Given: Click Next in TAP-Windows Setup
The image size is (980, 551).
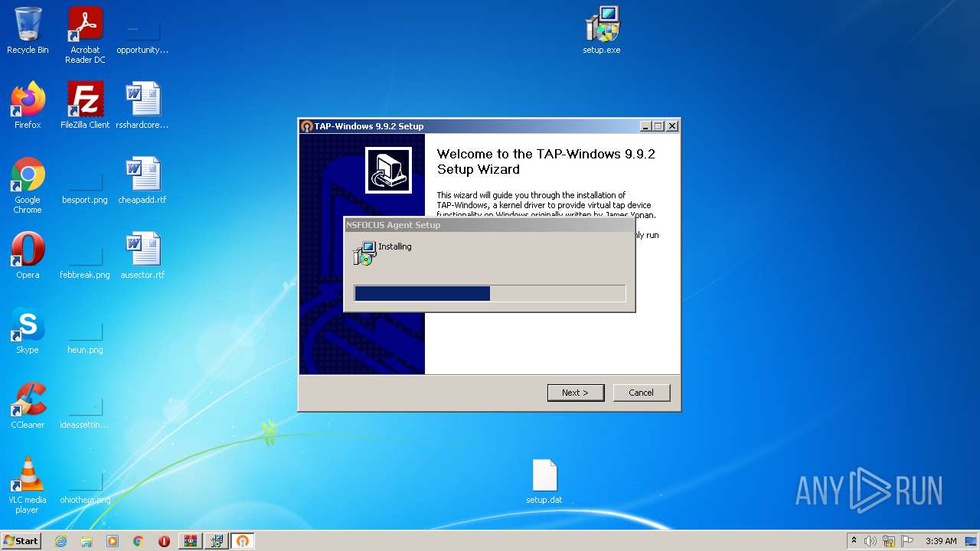Looking at the screenshot, I should pos(576,393).
